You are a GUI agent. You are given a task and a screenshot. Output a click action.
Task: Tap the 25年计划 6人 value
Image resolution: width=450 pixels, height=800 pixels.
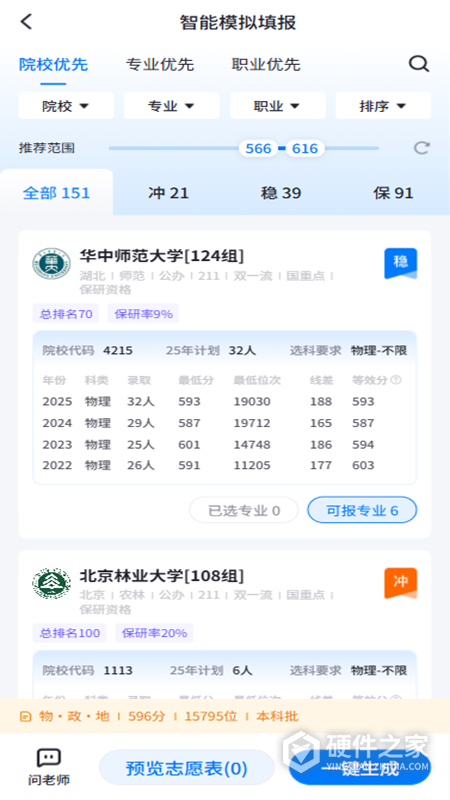[242, 670]
